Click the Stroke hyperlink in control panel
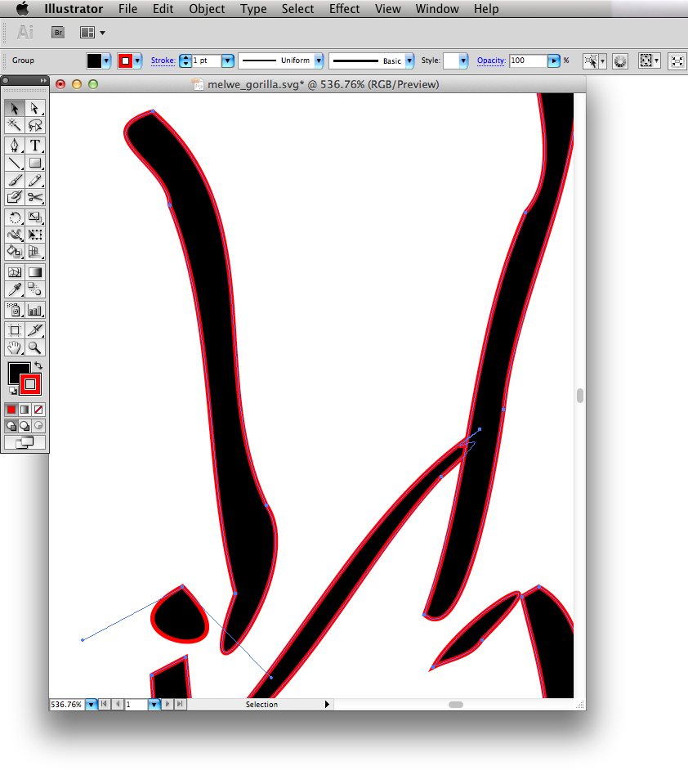This screenshot has width=688, height=784. 163,60
